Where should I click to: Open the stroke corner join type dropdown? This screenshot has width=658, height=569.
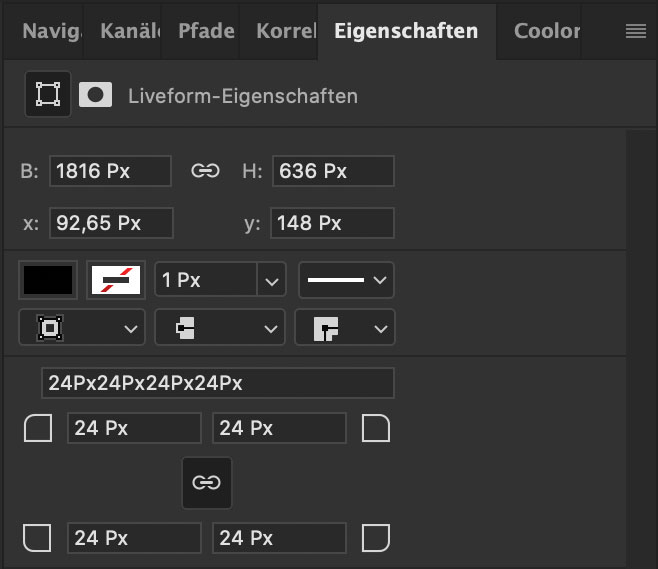point(345,327)
